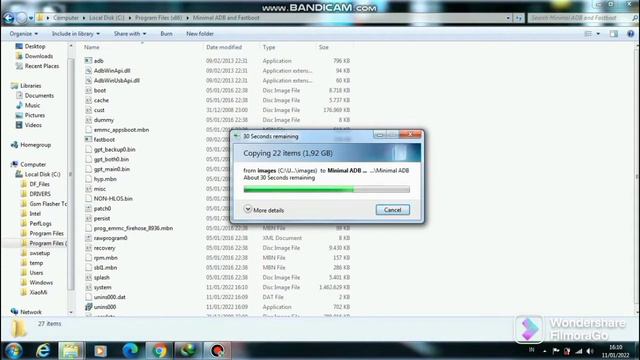The width and height of the screenshot is (640, 360).
Task: Open Documents library in sidebar
Action: [39, 96]
